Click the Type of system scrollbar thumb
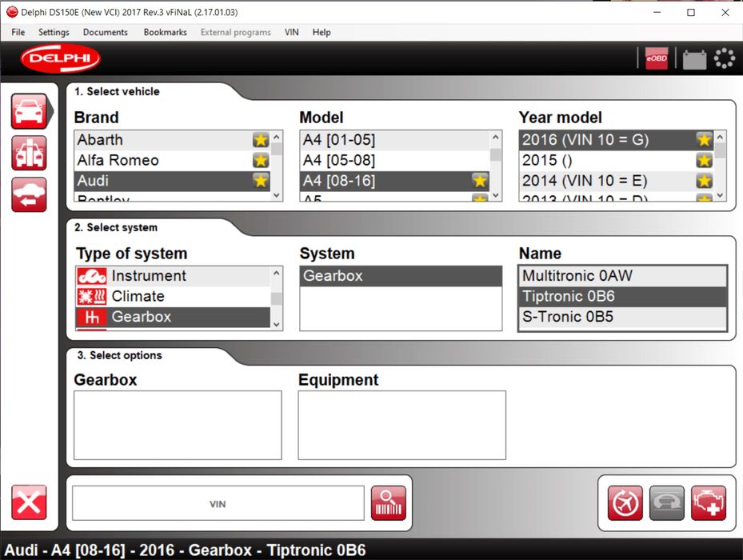Viewport: 743px width, 560px height. pyautogui.click(x=277, y=298)
